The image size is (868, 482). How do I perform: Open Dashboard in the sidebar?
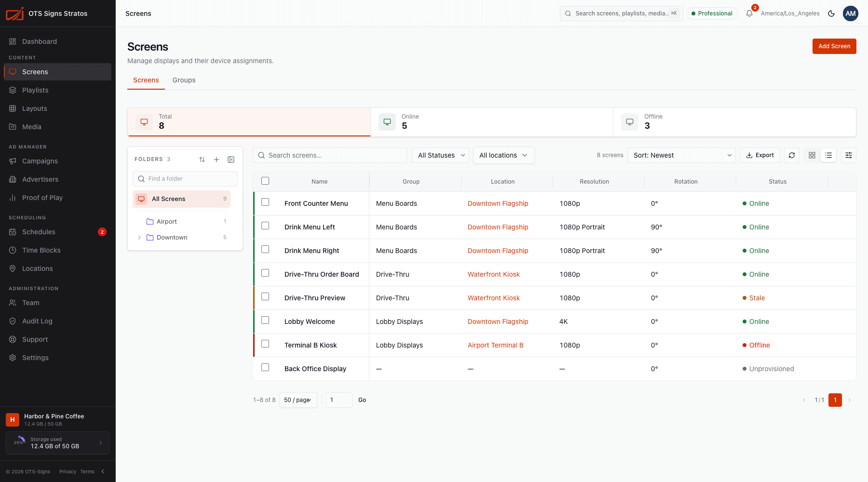[x=58, y=41]
